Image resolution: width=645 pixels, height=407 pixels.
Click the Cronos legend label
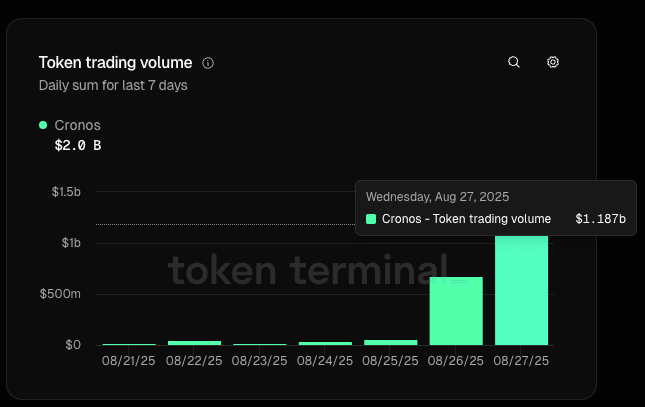pos(77,125)
